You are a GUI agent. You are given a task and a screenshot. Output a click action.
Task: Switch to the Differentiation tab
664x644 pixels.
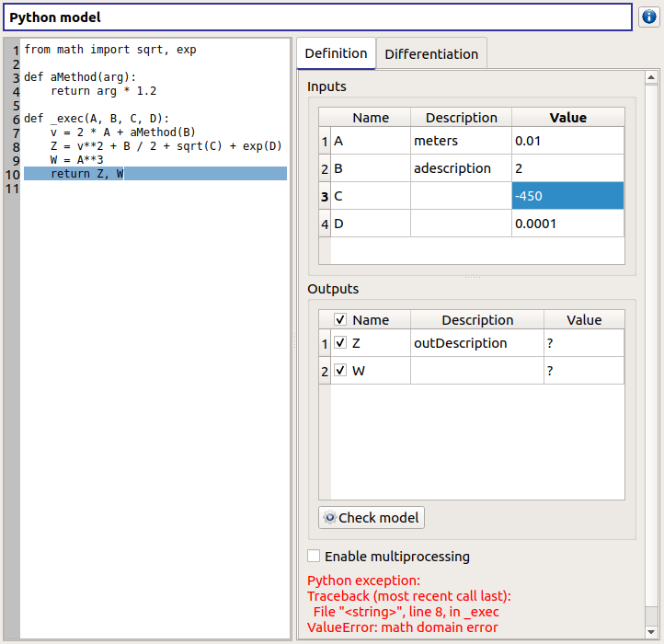431,54
